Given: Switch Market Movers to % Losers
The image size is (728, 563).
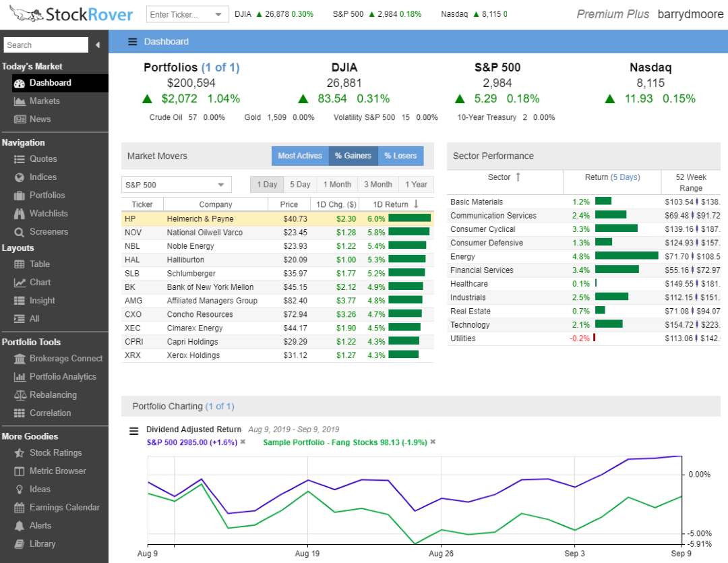Looking at the screenshot, I should pyautogui.click(x=401, y=155).
